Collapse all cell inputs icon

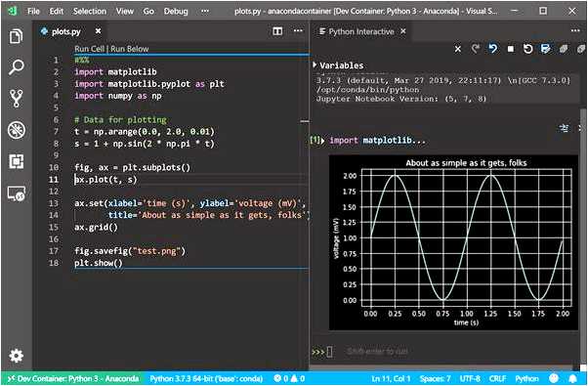point(581,49)
